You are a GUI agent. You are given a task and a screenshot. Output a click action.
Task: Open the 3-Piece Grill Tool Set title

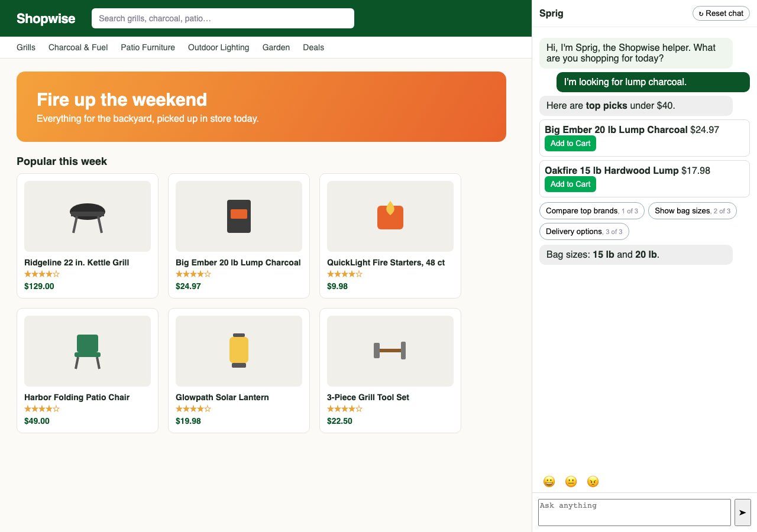click(368, 397)
